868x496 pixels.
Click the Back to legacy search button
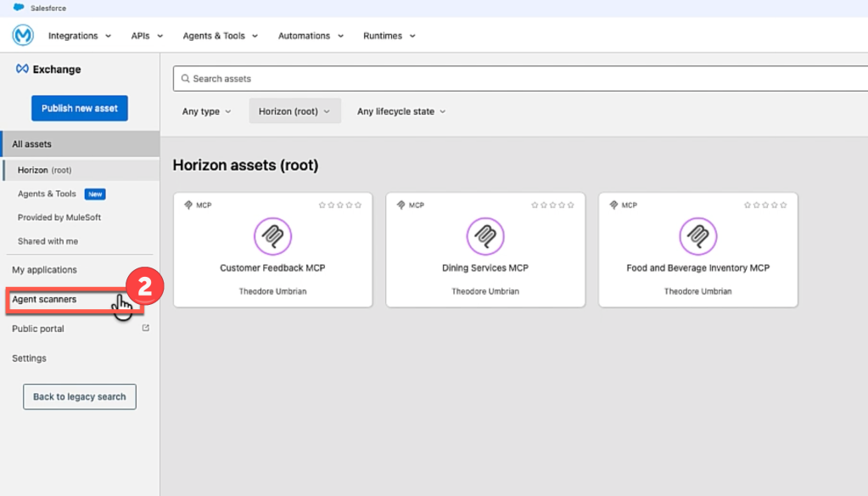(x=79, y=397)
